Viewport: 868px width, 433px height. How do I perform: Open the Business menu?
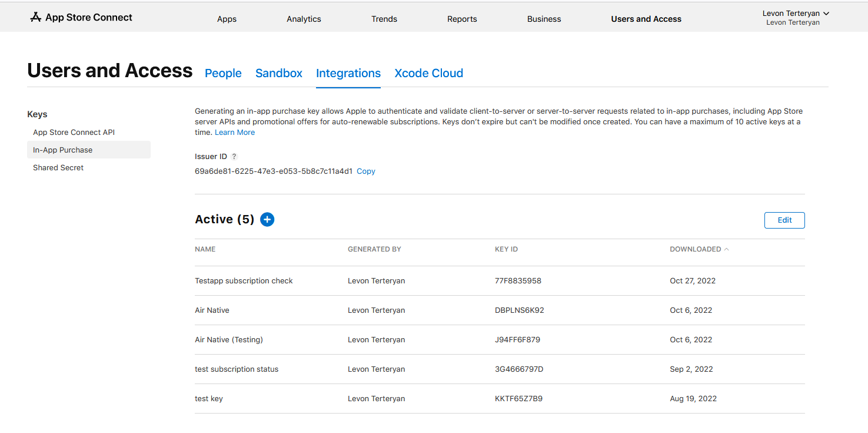point(544,19)
